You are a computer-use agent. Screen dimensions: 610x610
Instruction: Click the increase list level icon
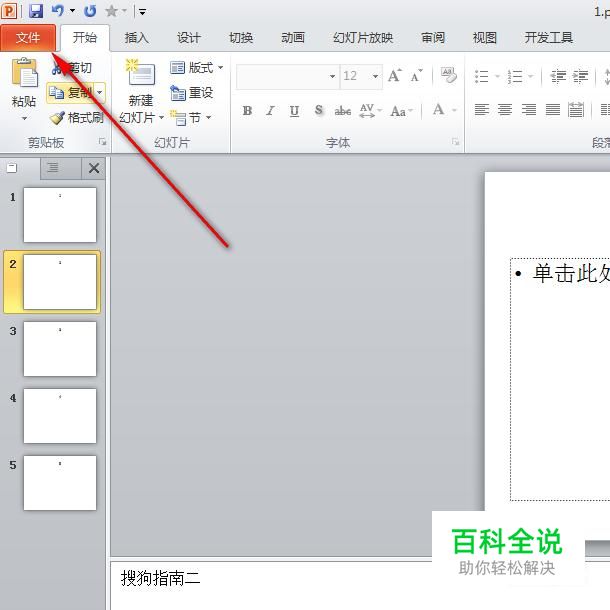(x=580, y=76)
